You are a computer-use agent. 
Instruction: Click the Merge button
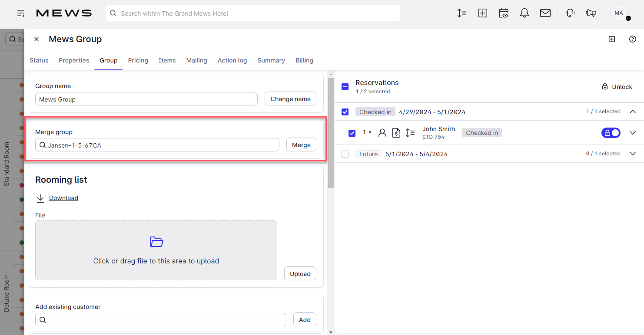pos(302,145)
